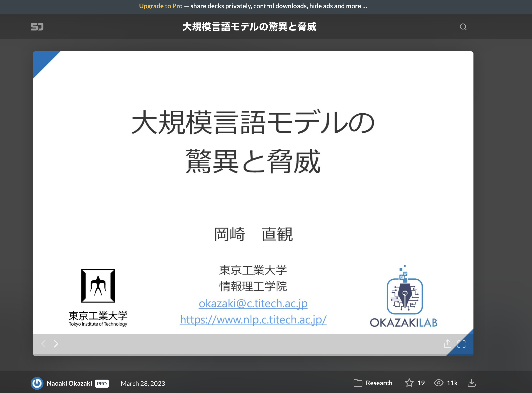Image resolution: width=532 pixels, height=393 pixels.
Task: Click the Speaker Deck logo icon
Action: pyautogui.click(x=37, y=27)
